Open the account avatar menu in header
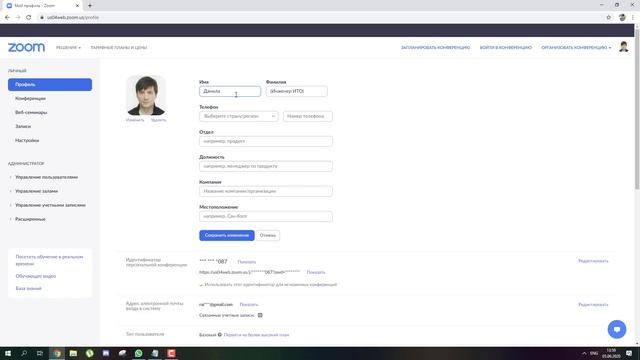The height and width of the screenshot is (360, 640). [623, 47]
